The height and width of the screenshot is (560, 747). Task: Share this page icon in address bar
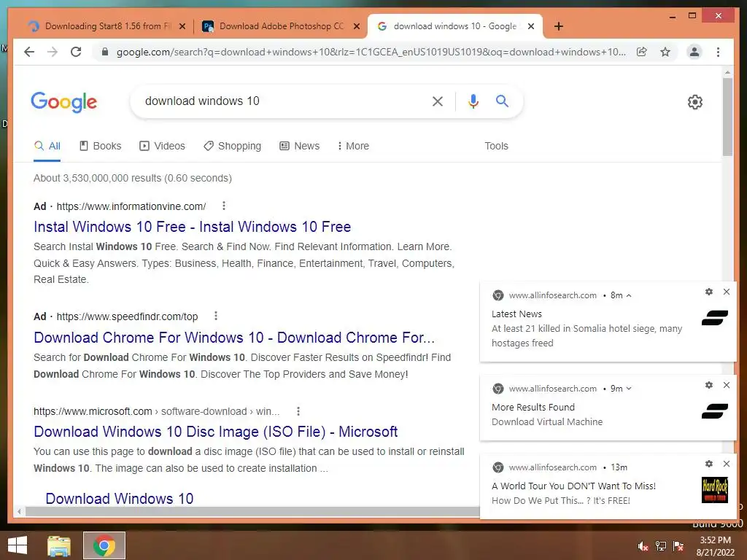pyautogui.click(x=642, y=52)
